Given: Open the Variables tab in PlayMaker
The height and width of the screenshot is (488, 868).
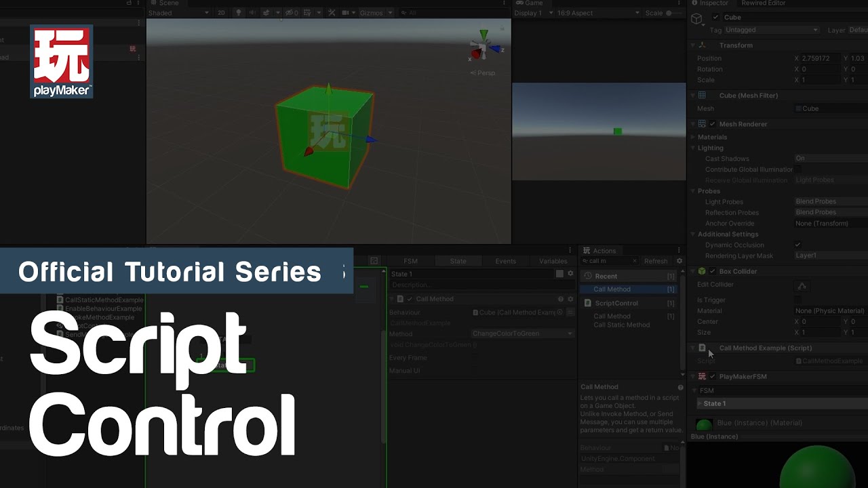Looking at the screenshot, I should [x=553, y=261].
